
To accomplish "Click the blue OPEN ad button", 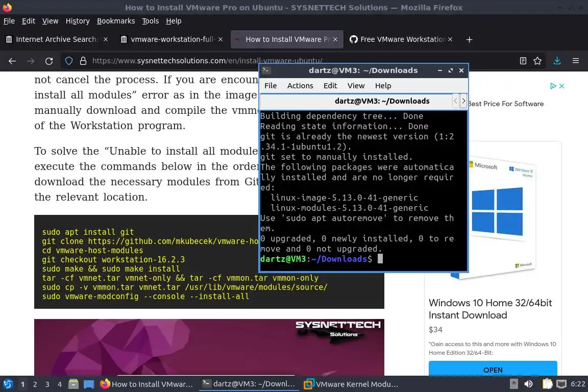I will click(x=493, y=369).
